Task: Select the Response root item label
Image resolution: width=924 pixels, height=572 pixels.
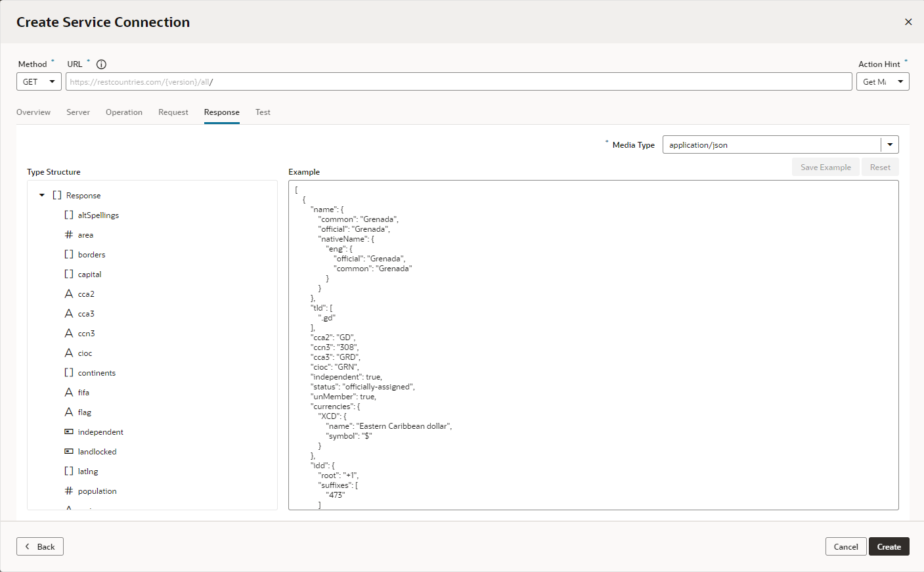Action: (83, 196)
